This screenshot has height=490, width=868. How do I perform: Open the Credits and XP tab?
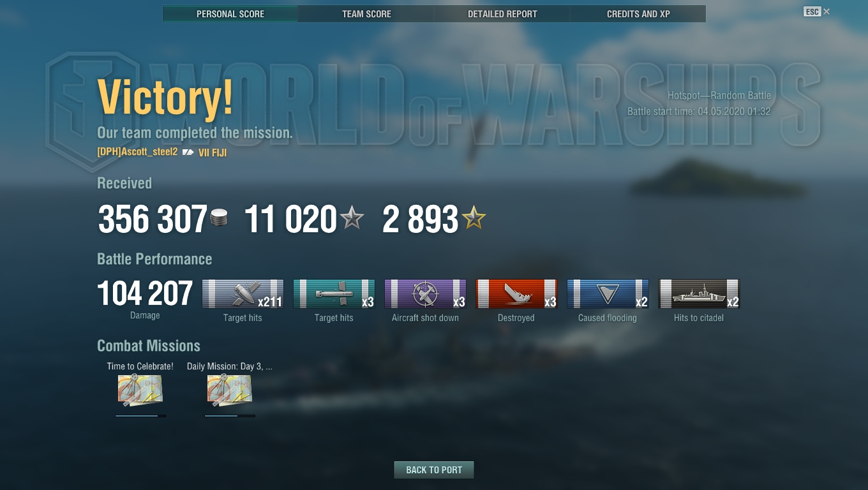(638, 14)
